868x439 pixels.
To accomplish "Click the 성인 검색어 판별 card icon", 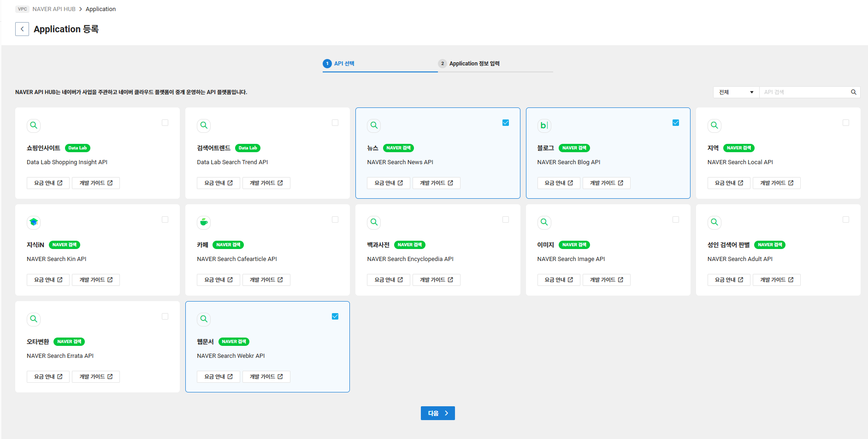I will click(x=714, y=222).
